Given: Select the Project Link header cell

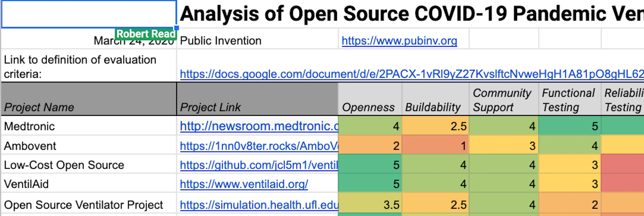Looking at the screenshot, I should pyautogui.click(x=257, y=99).
